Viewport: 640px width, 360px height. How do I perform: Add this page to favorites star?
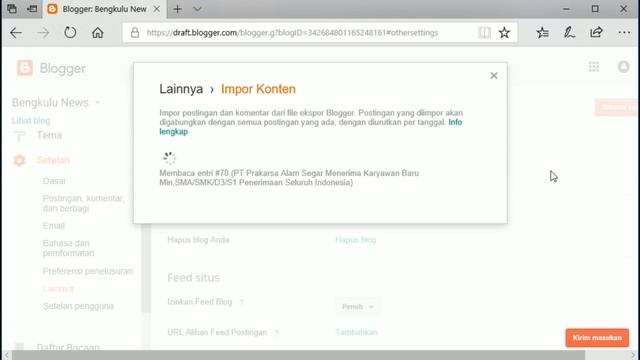point(504,33)
